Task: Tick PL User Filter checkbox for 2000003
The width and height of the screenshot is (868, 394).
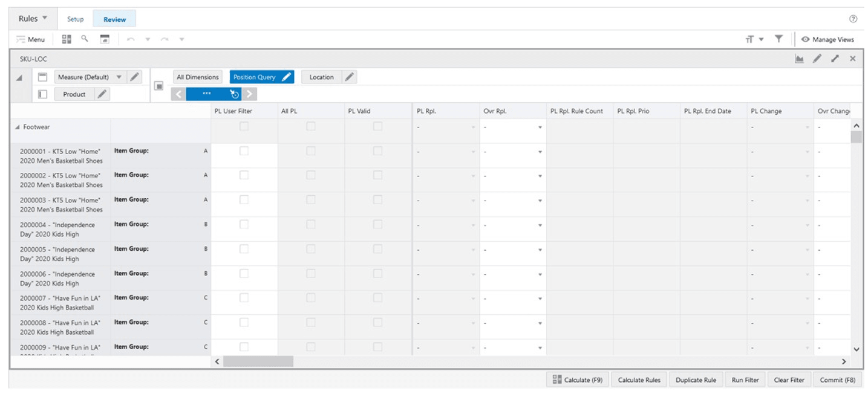Action: coord(244,200)
